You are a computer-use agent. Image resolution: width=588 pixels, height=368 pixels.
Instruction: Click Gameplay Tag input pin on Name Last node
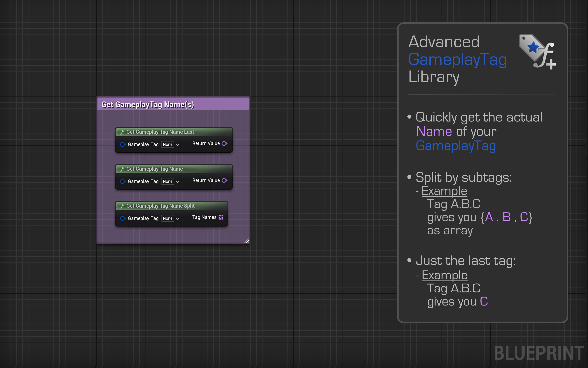point(123,144)
